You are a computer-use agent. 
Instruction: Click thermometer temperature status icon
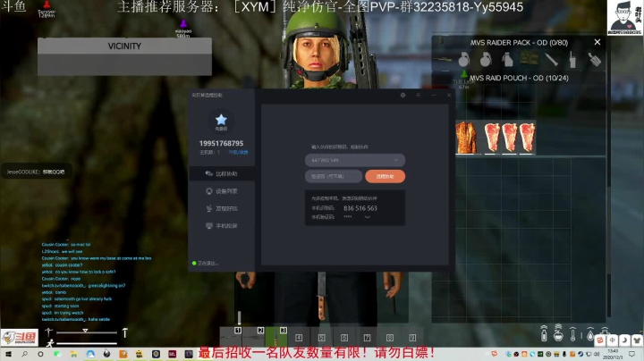573,334
